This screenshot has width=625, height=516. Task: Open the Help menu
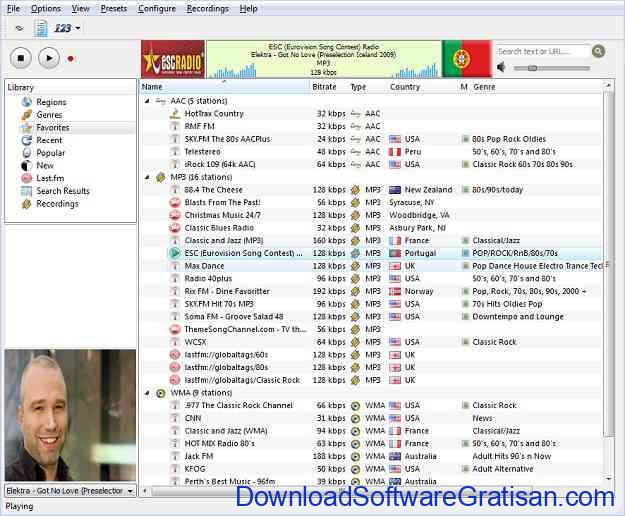tap(248, 8)
